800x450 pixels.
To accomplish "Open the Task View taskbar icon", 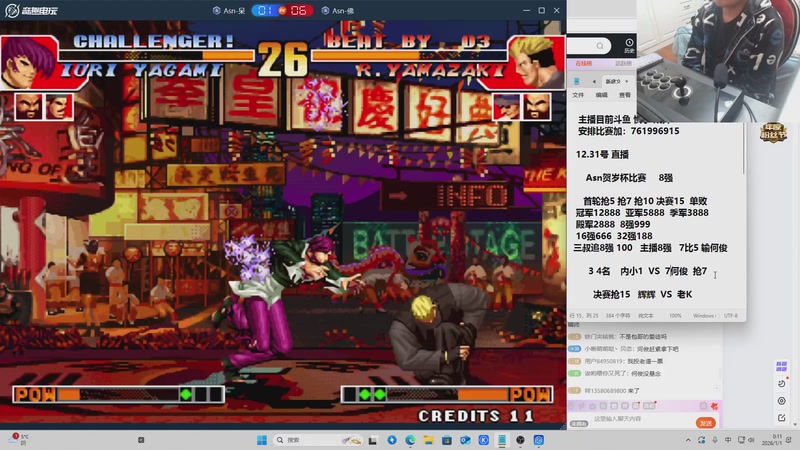I will pyautogui.click(x=373, y=440).
